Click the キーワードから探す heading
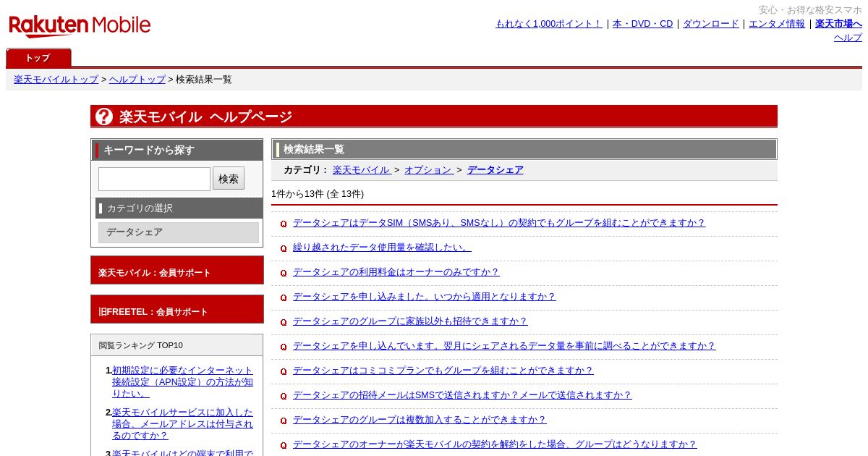 [149, 150]
